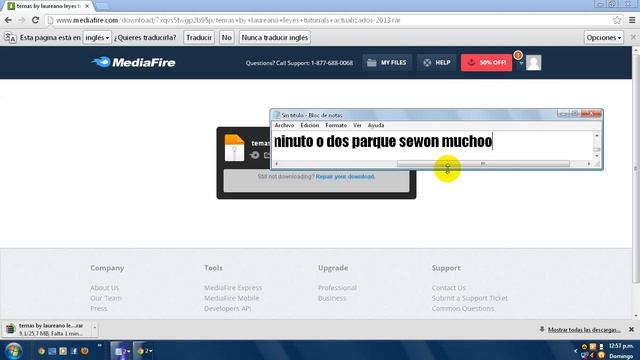The width and height of the screenshot is (640, 360).
Task: Click the Developers API footer link
Action: pos(227,308)
